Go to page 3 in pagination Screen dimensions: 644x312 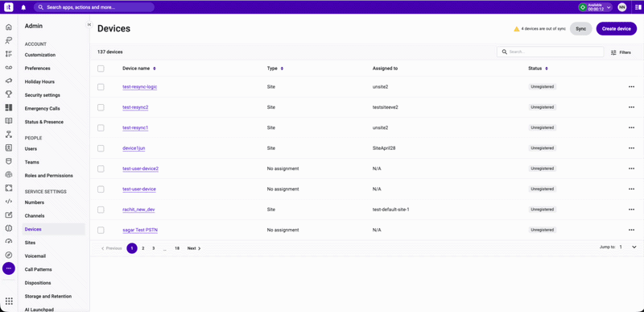153,248
